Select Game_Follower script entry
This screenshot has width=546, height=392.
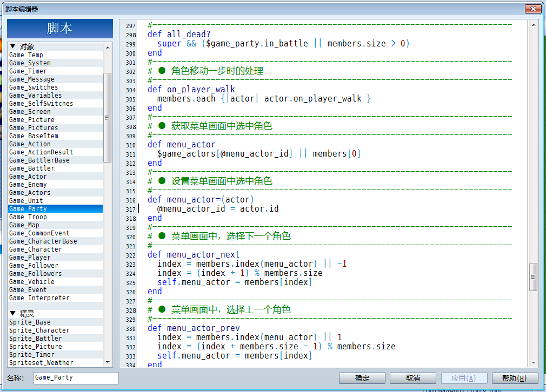point(55,266)
